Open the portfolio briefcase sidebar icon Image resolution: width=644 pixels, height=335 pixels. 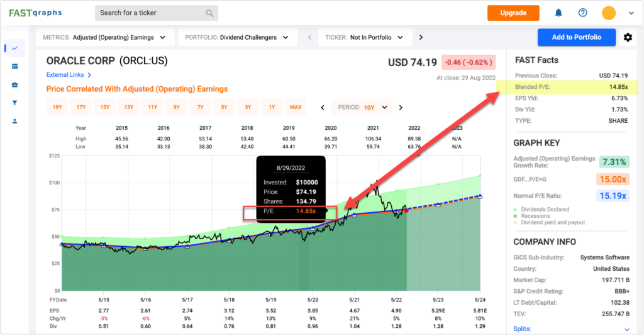[15, 84]
